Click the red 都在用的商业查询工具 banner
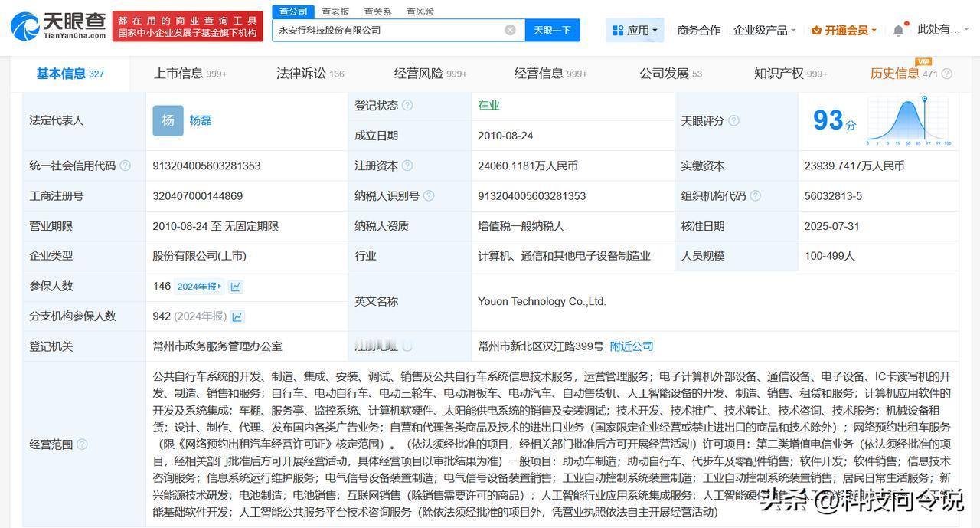This screenshot has width=980, height=528. pyautogui.click(x=186, y=26)
